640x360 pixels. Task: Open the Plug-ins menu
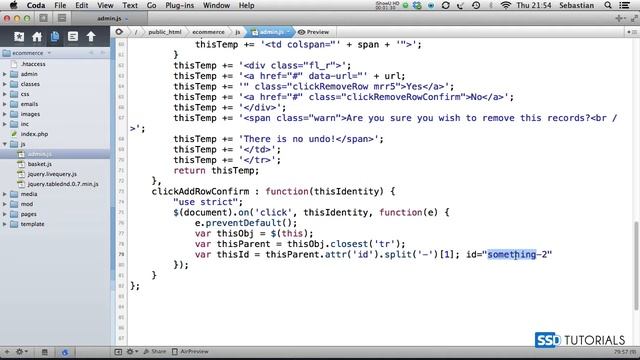point(180,5)
